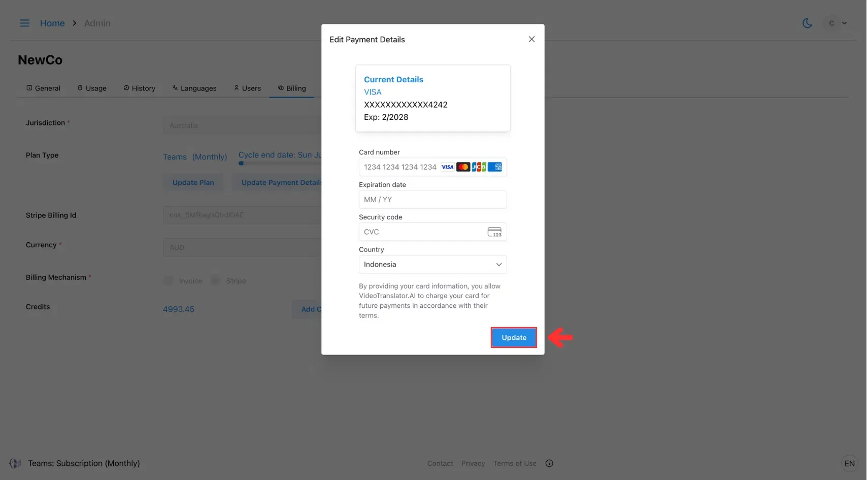Click the Contact footer link
Image resolution: width=868 pixels, height=480 pixels.
(440, 463)
